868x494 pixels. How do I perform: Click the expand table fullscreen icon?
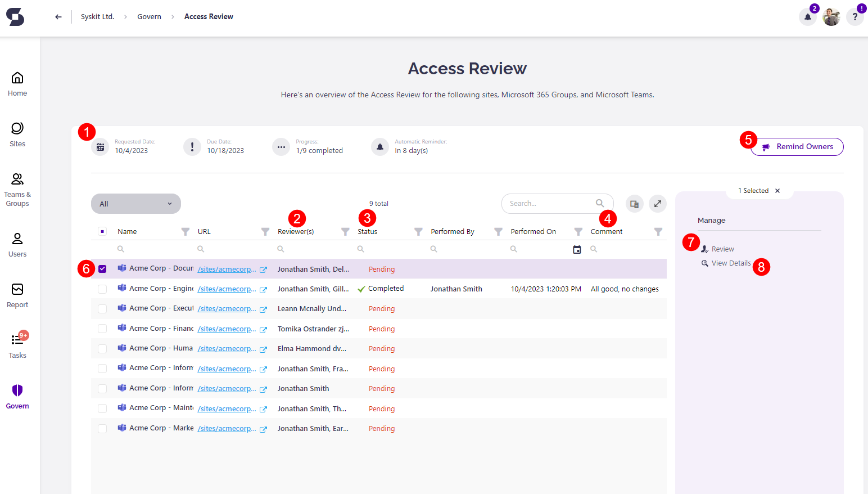click(x=657, y=203)
